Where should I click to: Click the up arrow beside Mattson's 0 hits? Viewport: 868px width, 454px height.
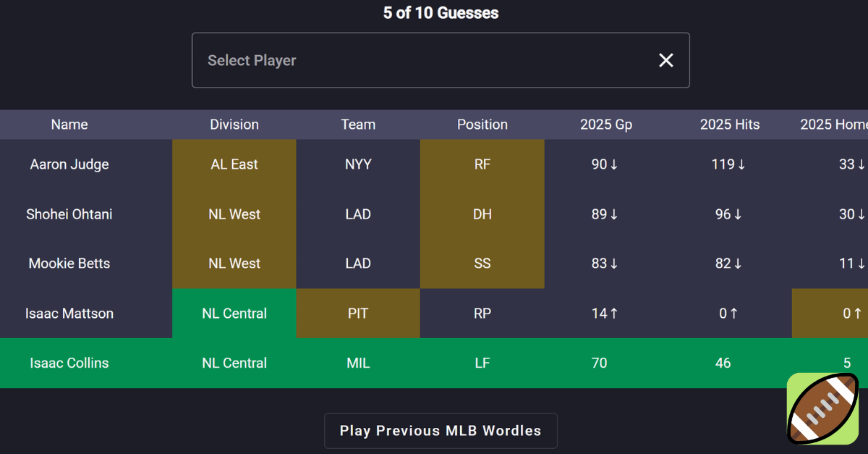click(735, 313)
